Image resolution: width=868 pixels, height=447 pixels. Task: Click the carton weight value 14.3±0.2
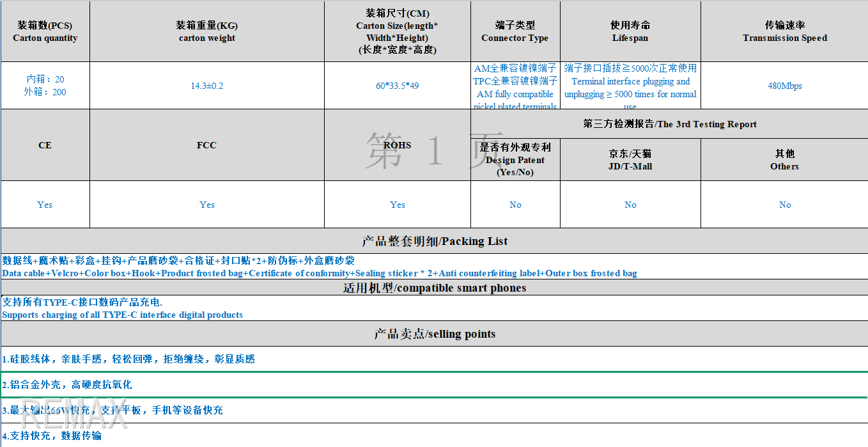tap(206, 86)
